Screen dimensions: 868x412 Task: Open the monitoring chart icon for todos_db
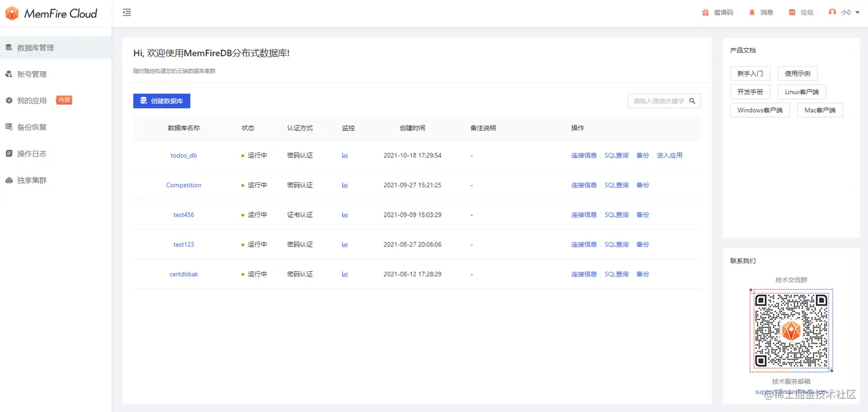click(345, 155)
